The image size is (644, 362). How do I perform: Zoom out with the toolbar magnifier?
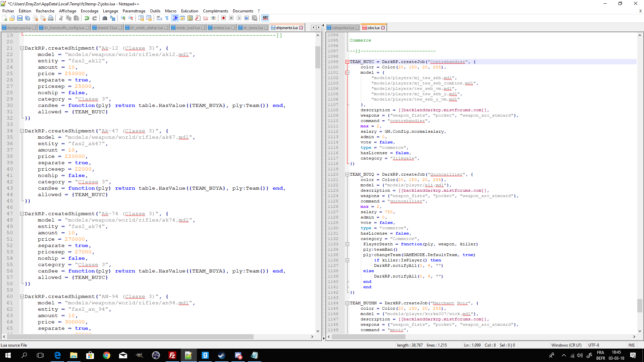pyautogui.click(x=131, y=18)
